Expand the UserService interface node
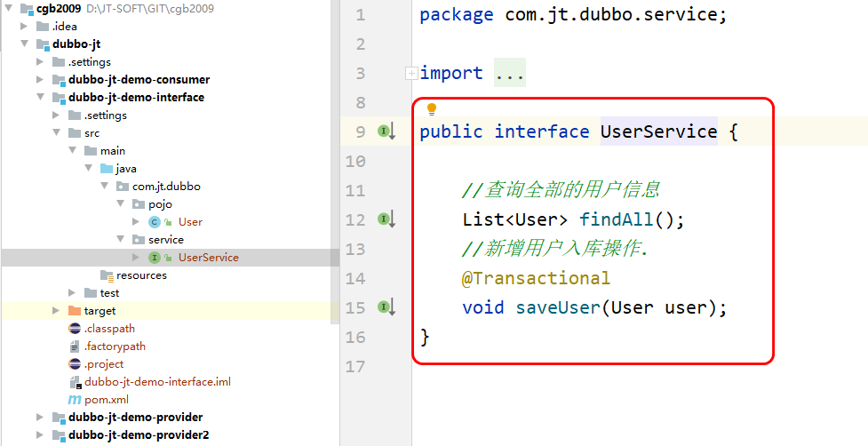868x446 pixels. point(136,258)
